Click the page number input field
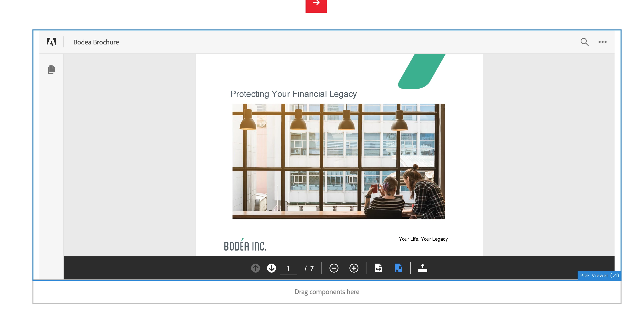The height and width of the screenshot is (326, 644). [x=288, y=268]
